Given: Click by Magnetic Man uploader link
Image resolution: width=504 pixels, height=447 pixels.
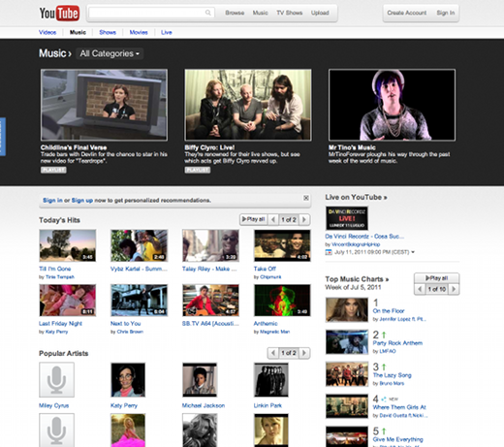Looking at the screenshot, I should tap(274, 332).
